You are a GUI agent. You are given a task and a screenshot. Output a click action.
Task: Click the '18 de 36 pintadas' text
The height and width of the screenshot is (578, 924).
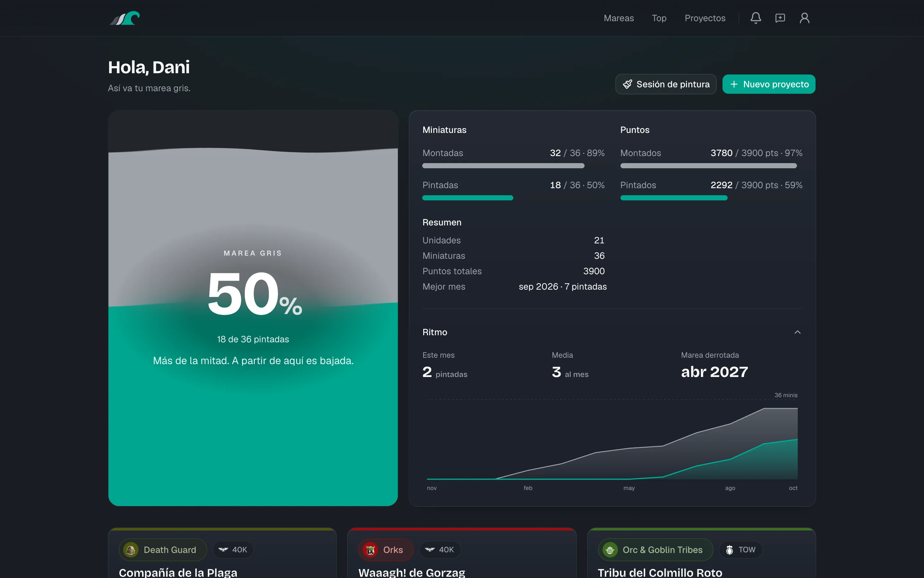pos(253,339)
